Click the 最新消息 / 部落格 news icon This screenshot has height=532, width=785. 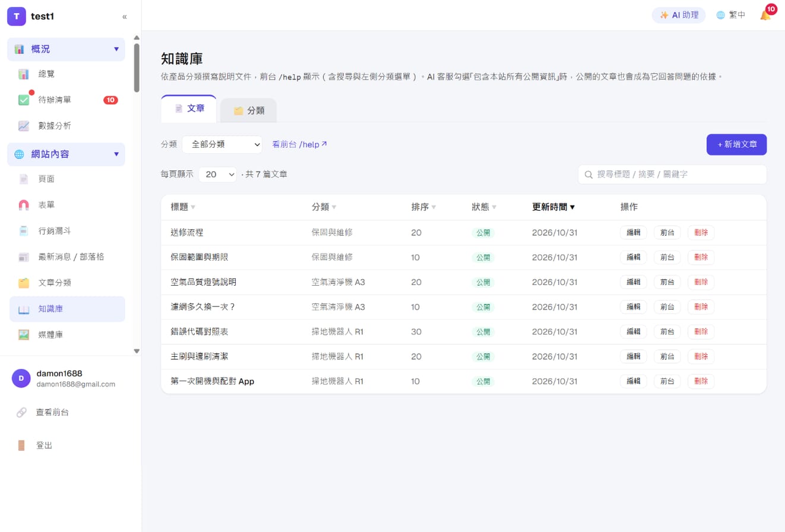[24, 257]
